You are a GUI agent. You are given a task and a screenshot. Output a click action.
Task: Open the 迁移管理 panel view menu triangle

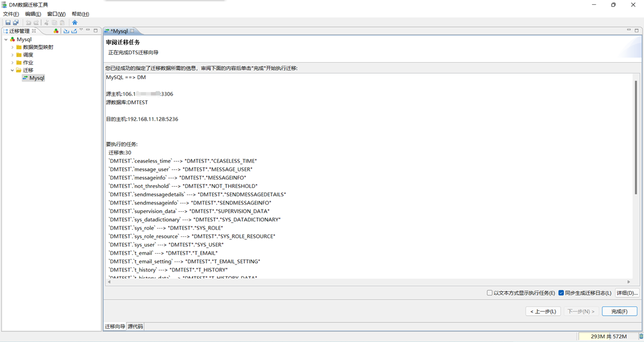click(81, 30)
